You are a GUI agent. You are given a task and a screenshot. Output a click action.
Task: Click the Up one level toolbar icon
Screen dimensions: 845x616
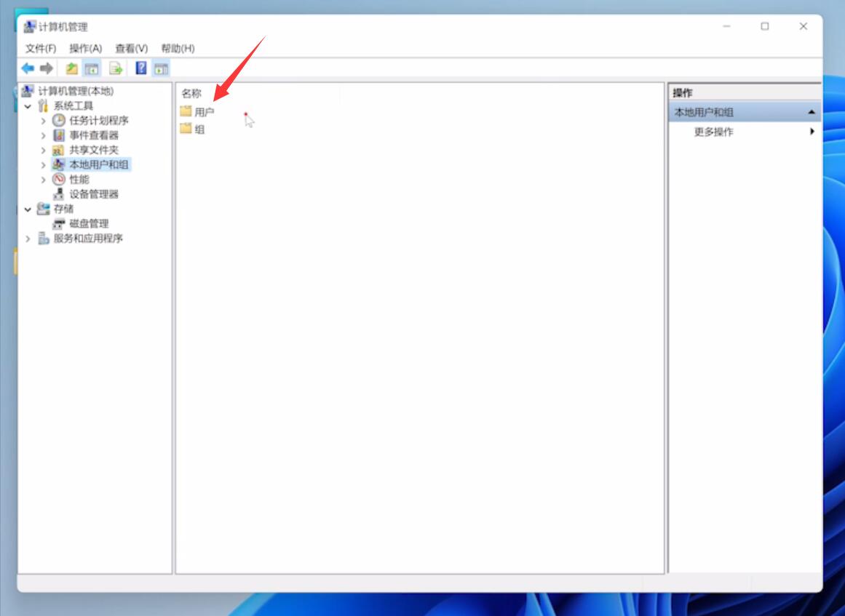tap(71, 68)
